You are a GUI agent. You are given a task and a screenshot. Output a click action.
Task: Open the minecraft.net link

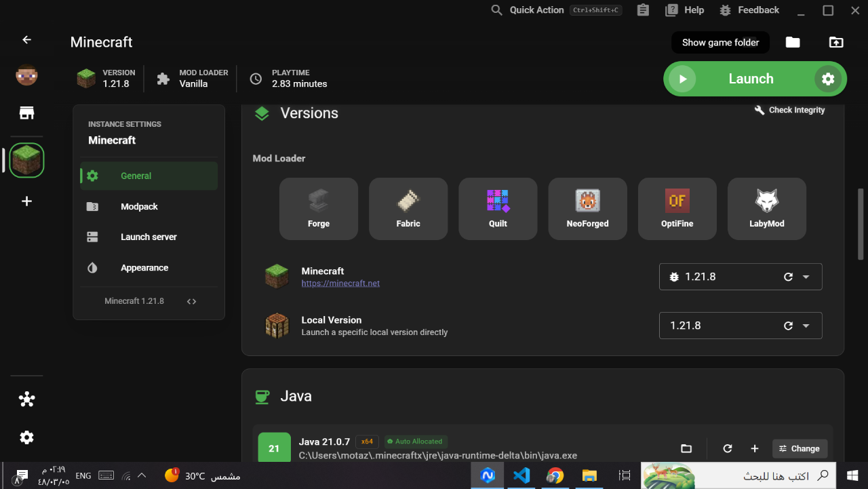(x=340, y=283)
